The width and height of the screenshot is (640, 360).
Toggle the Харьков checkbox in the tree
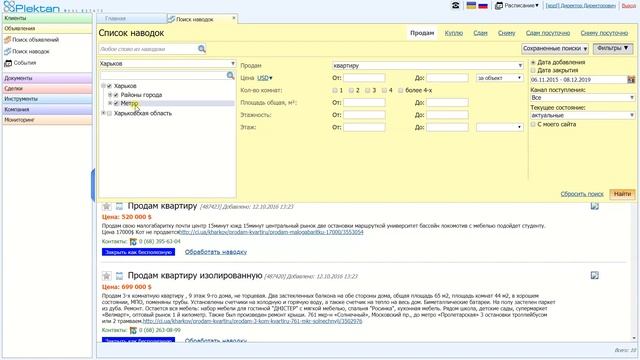109,86
